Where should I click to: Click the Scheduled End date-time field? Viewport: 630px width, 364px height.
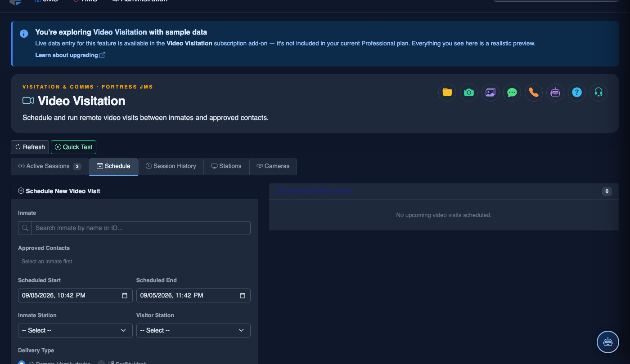[x=193, y=295]
